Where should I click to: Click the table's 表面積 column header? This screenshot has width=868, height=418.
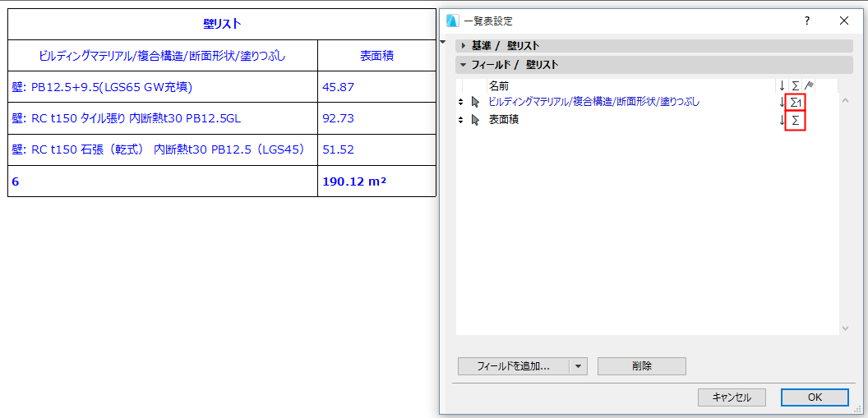pos(377,56)
